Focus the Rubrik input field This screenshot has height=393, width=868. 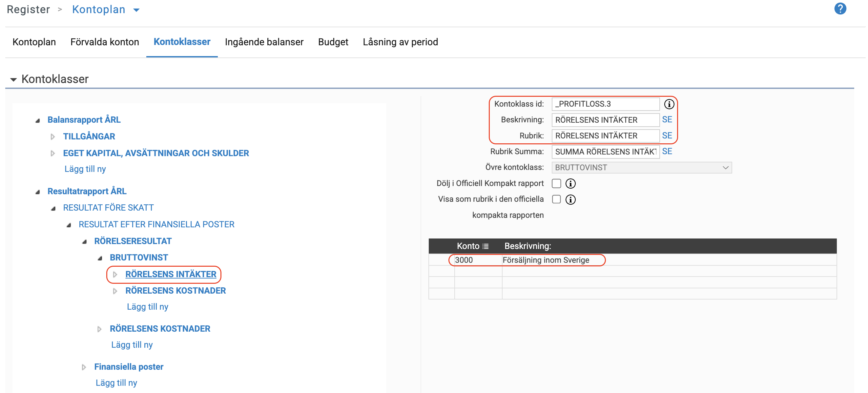(x=606, y=136)
